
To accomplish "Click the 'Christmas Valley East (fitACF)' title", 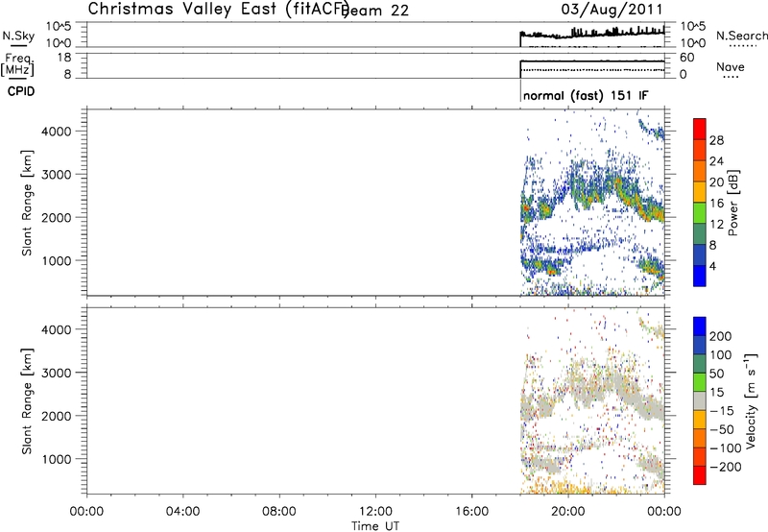I will (218, 10).
